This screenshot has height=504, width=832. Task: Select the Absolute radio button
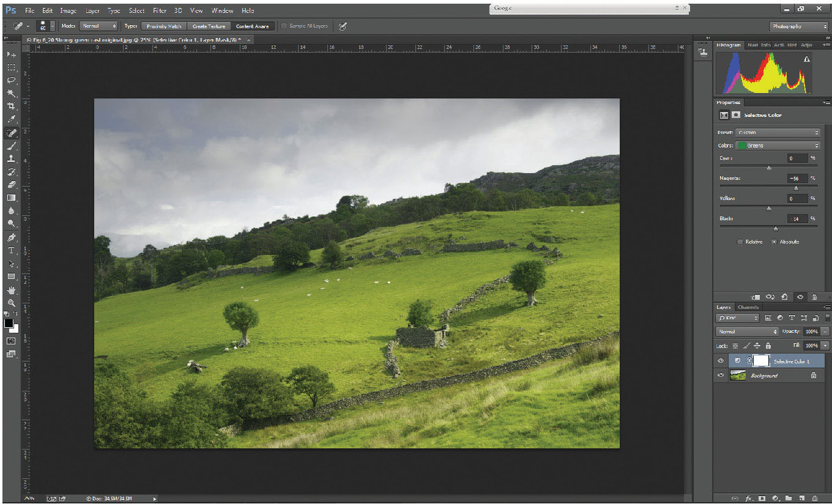click(x=774, y=242)
